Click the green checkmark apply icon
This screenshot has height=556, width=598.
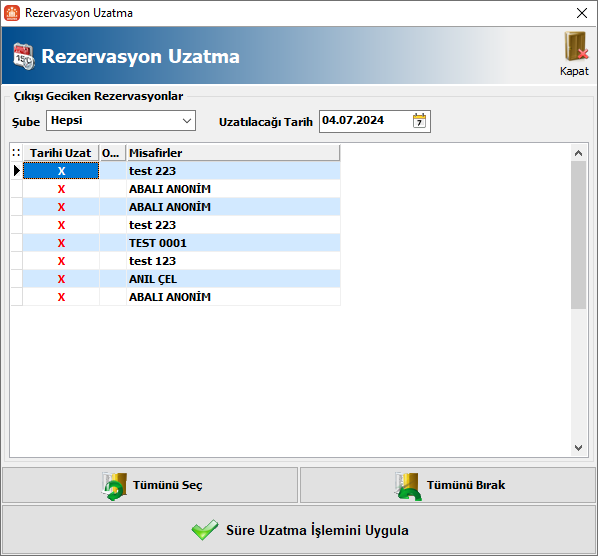(x=205, y=530)
